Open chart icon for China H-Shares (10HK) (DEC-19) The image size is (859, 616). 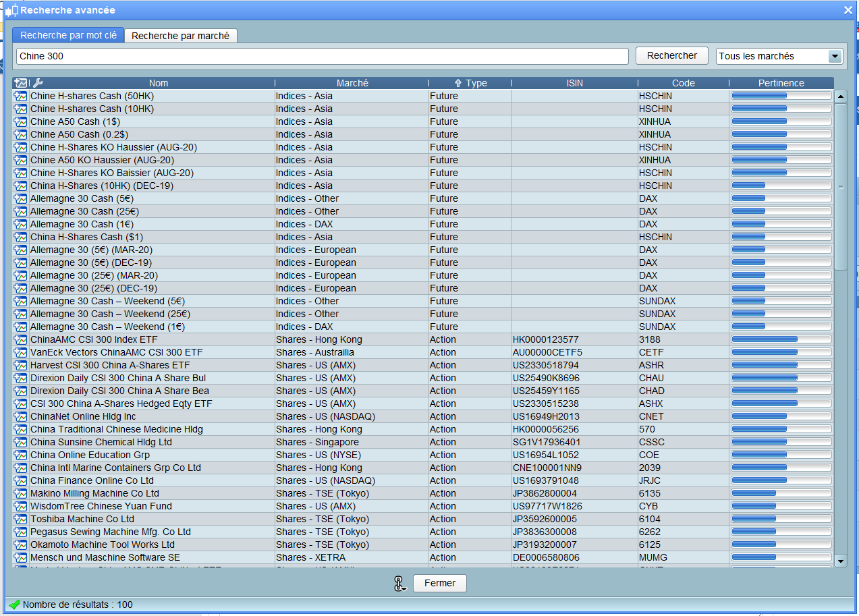tap(20, 186)
